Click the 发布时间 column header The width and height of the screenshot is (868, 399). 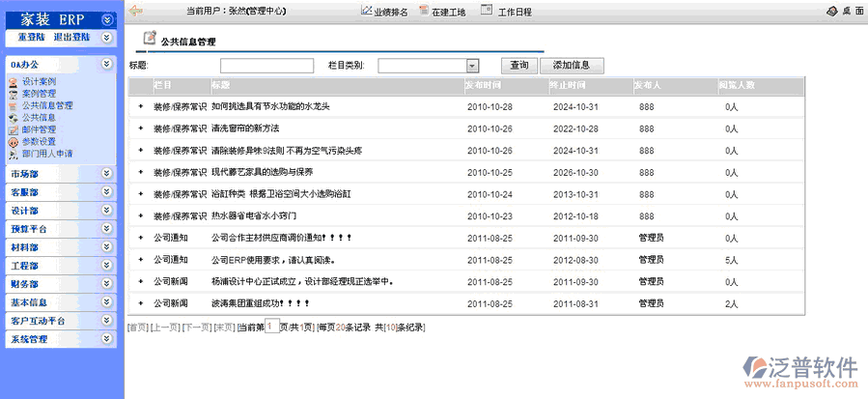[x=484, y=86]
